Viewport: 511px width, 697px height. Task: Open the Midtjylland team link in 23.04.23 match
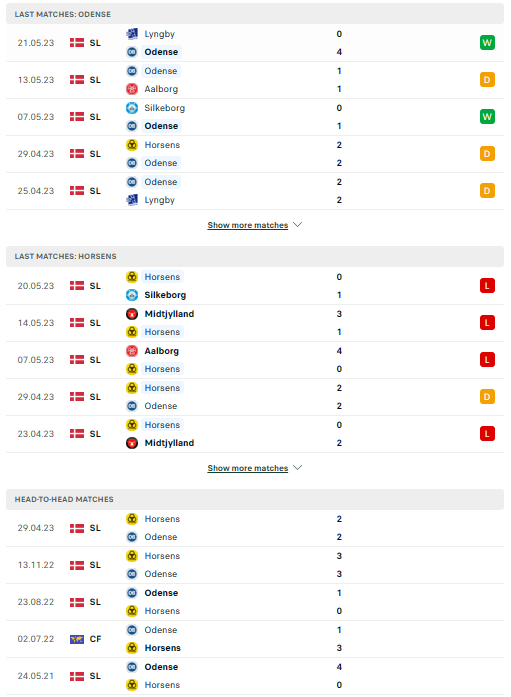pyautogui.click(x=169, y=443)
